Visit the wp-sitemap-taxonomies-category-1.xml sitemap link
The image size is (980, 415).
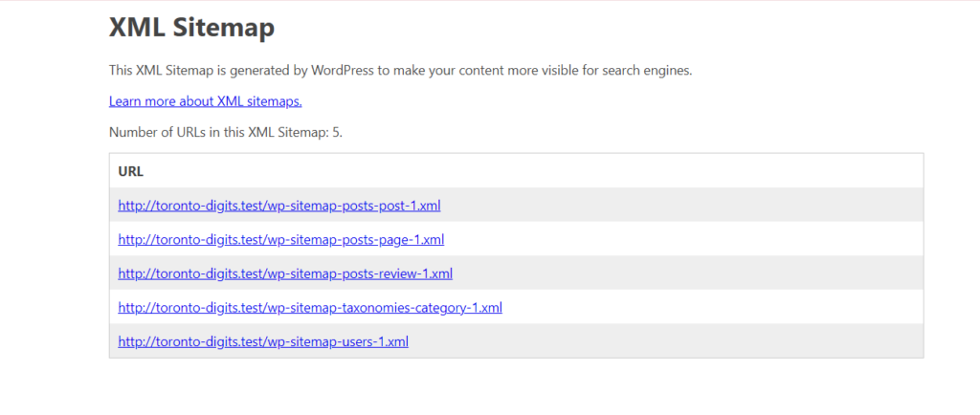coord(309,308)
